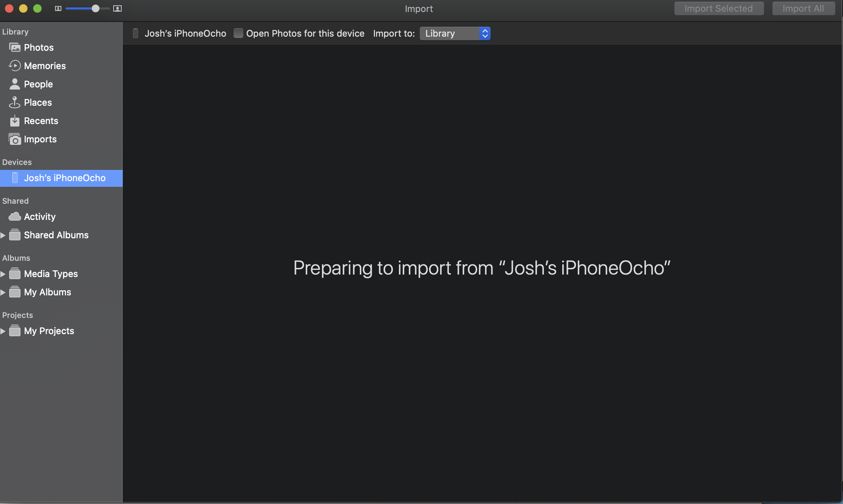This screenshot has height=504, width=843.
Task: Expand Media Types disclosure triangle
Action: click(x=3, y=274)
